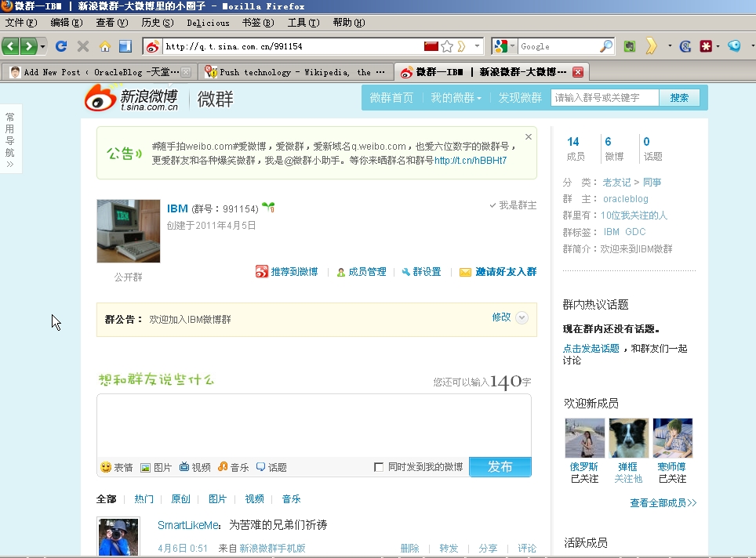Click the blue swirl toolbar icon

(685, 46)
